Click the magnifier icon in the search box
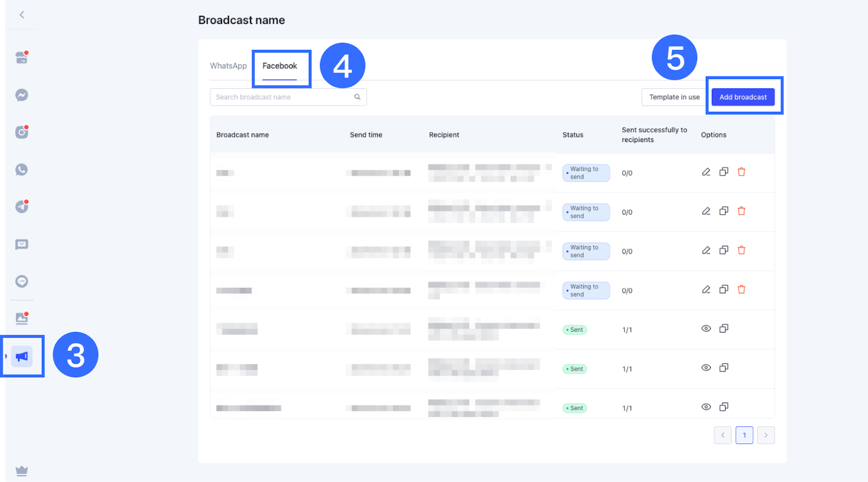 [358, 97]
